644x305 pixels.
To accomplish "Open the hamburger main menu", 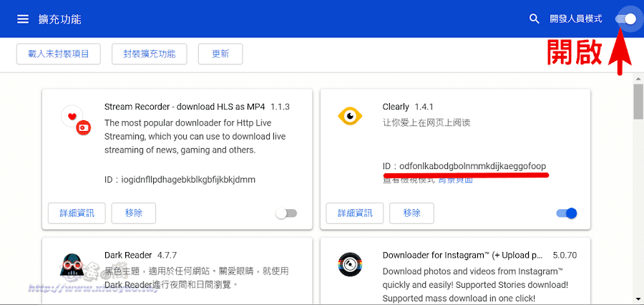I will (x=23, y=19).
